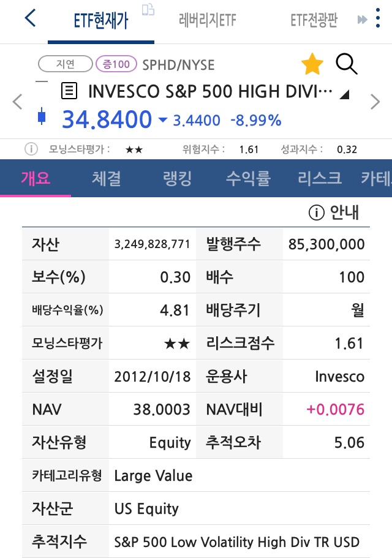Tap the 배수 value 100

click(352, 277)
